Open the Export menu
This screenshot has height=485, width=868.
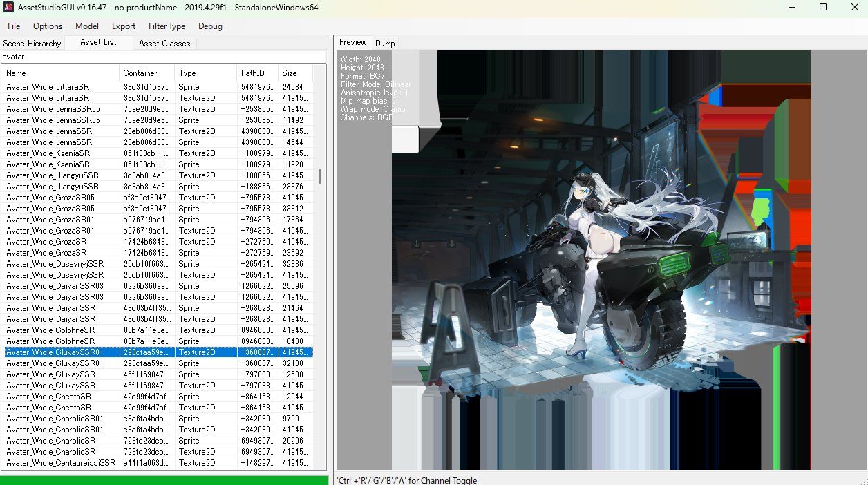pos(124,26)
